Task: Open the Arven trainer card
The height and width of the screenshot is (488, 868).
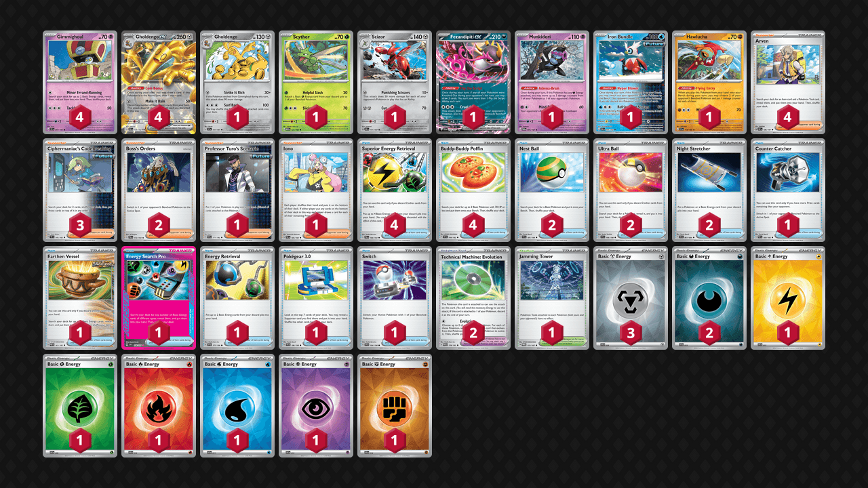Action: coord(788,82)
